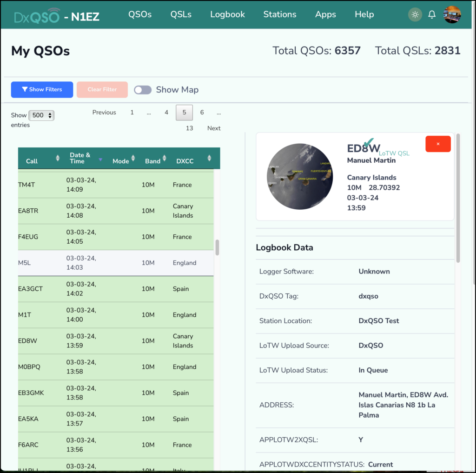Click the ED8W callsign heading
This screenshot has width=476, height=473.
pos(364,148)
